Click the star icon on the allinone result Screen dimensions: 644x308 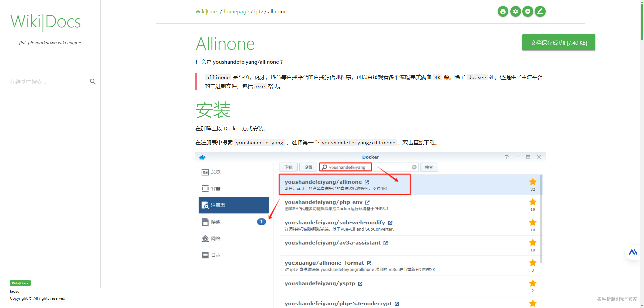tap(533, 182)
